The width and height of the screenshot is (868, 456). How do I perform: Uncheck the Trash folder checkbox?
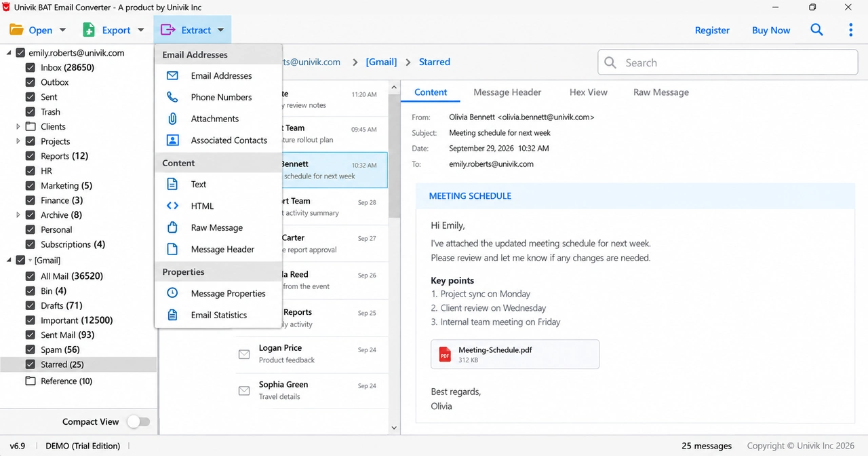coord(31,112)
